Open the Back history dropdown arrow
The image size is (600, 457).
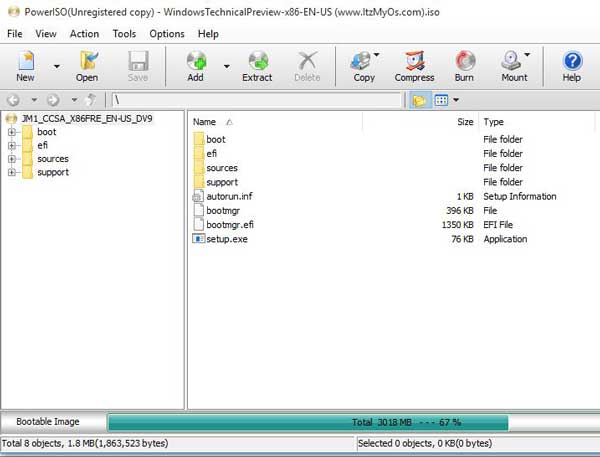[x=34, y=100]
